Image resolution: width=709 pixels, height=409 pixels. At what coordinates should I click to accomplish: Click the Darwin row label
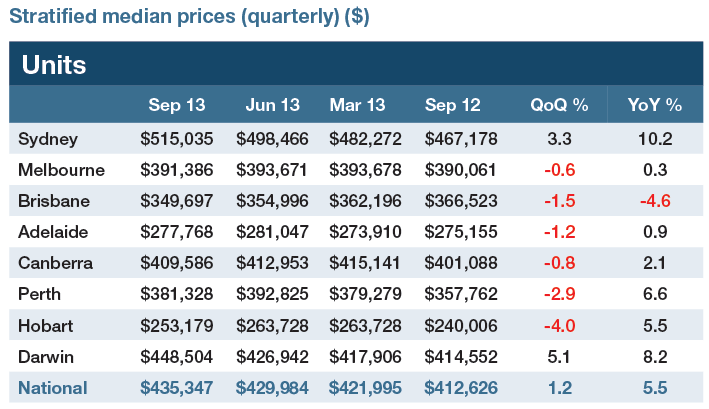click(x=46, y=357)
